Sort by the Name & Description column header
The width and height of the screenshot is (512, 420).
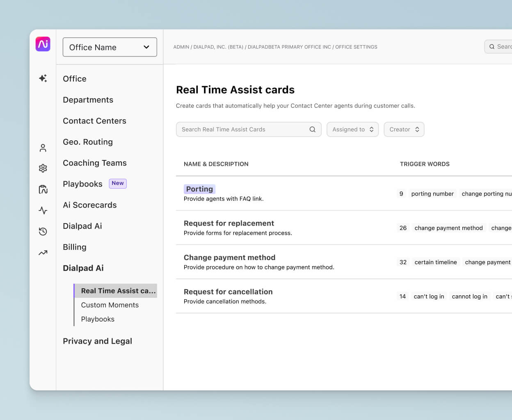pyautogui.click(x=216, y=164)
